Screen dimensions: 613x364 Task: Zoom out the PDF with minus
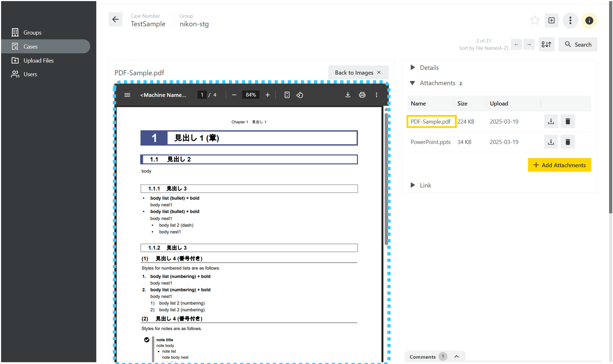234,95
